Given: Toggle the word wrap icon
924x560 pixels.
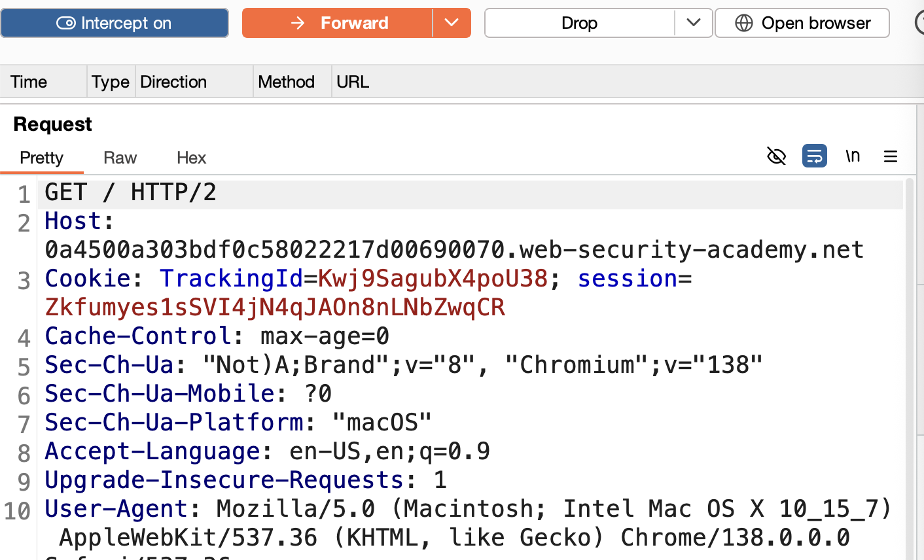Looking at the screenshot, I should [x=815, y=156].
